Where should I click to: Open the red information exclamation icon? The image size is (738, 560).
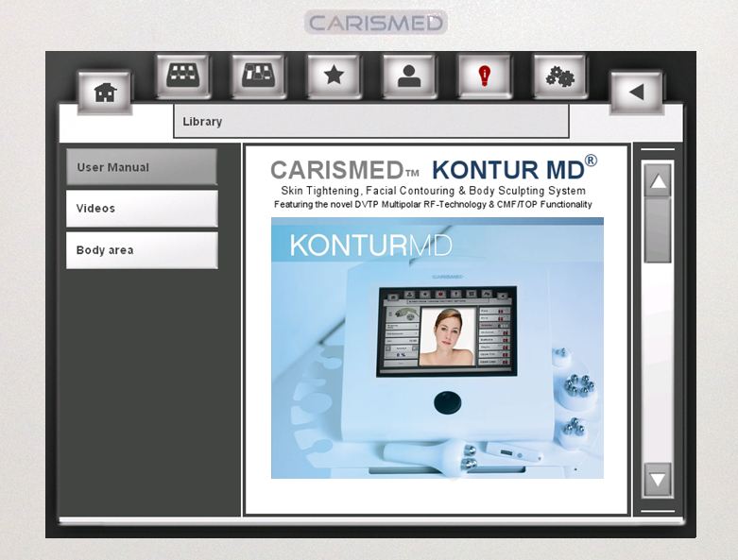point(485,76)
